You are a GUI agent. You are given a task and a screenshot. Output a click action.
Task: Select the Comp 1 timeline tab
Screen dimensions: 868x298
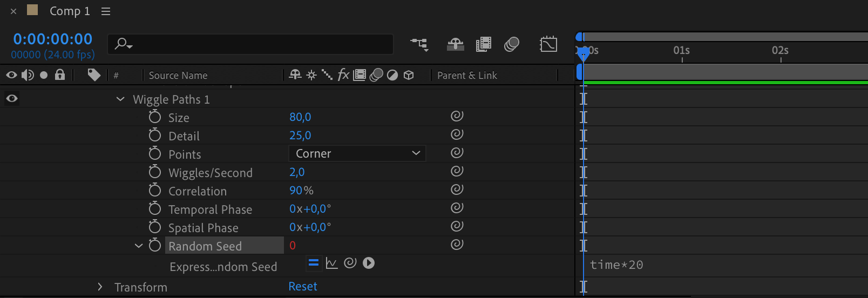70,11
